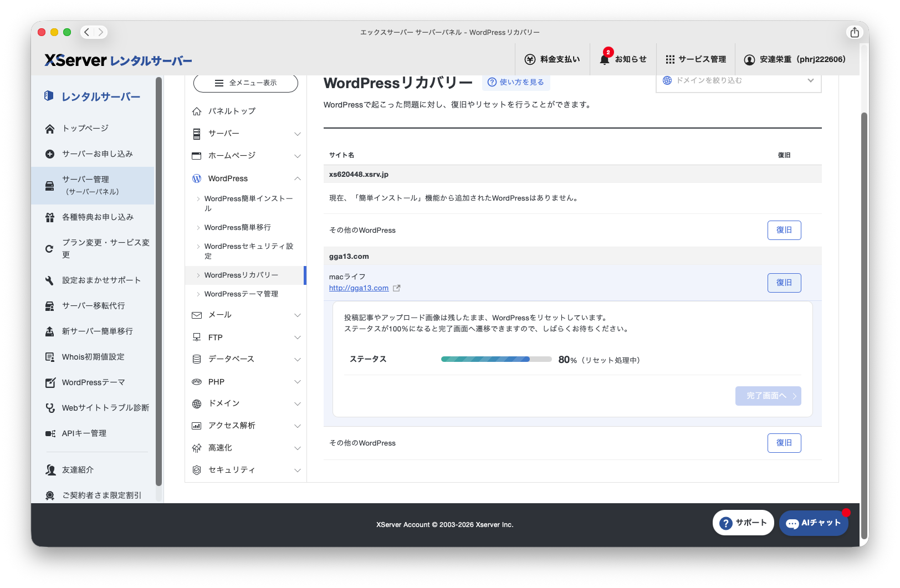900x588 pixels.
Task: Click the browser share icon
Action: pos(855,32)
